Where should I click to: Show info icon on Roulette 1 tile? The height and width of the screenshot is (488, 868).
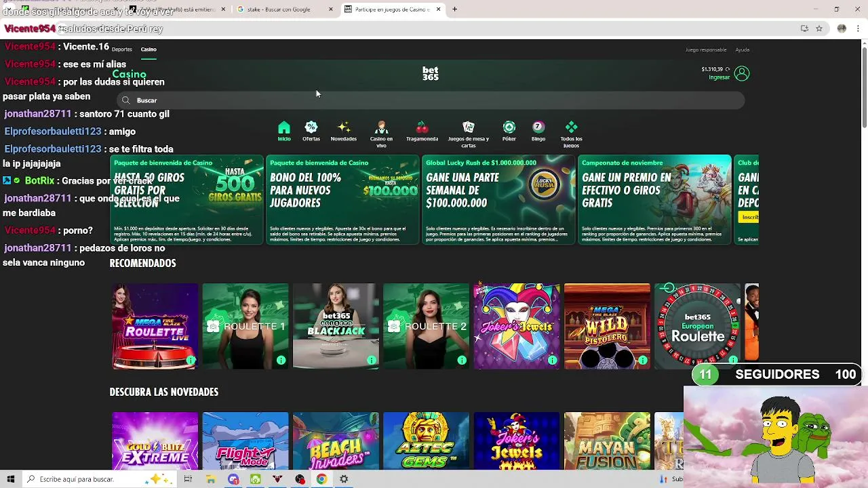281,361
